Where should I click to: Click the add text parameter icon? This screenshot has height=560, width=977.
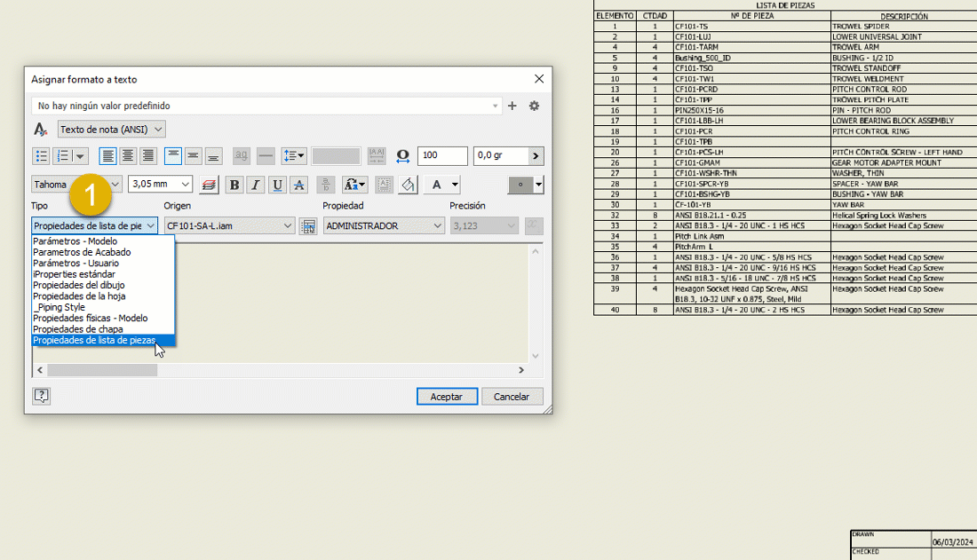534,225
